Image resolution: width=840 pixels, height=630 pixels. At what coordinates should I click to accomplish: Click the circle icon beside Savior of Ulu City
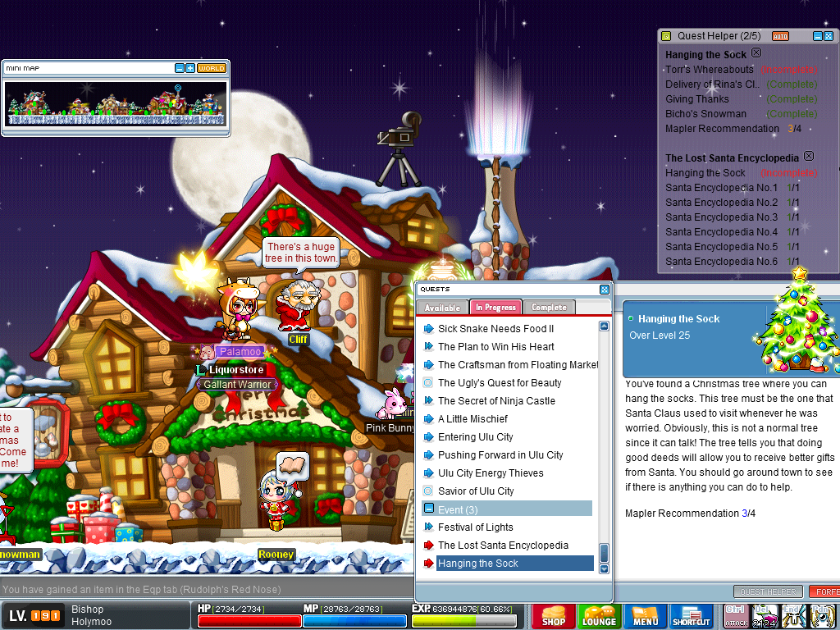428,491
